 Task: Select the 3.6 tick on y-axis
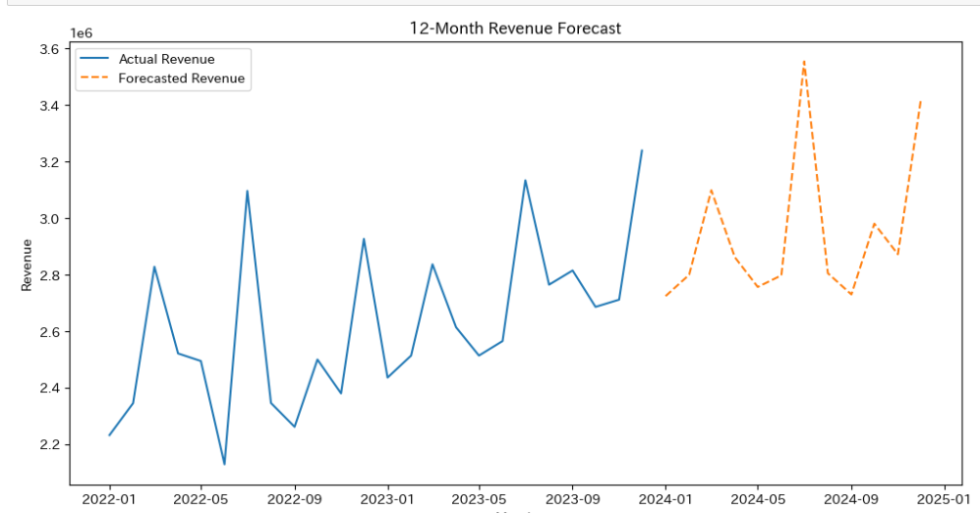coord(49,49)
